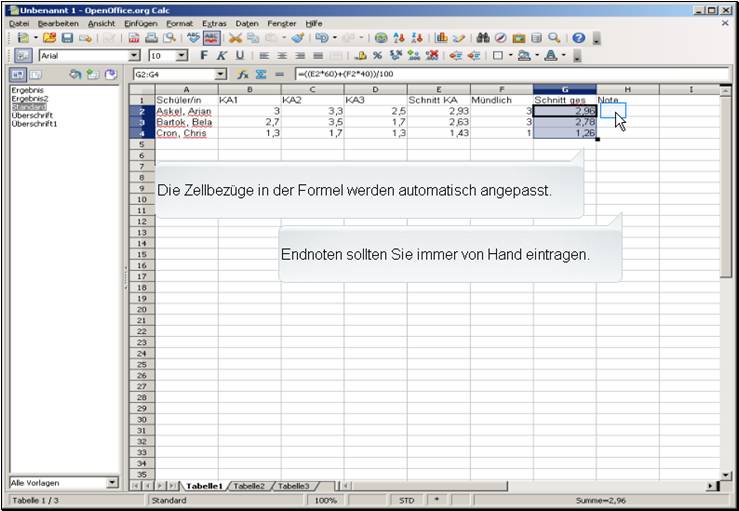Toggle Italic (K) formatting

(222, 56)
